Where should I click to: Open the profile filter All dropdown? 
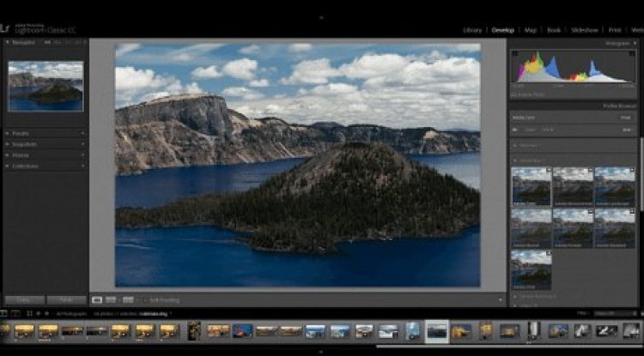click(515, 130)
